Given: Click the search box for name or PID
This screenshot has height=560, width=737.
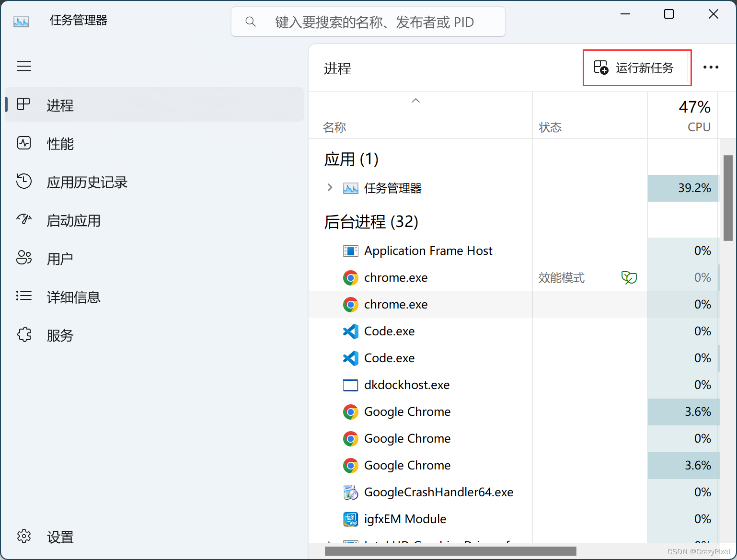Looking at the screenshot, I should click(x=368, y=22).
